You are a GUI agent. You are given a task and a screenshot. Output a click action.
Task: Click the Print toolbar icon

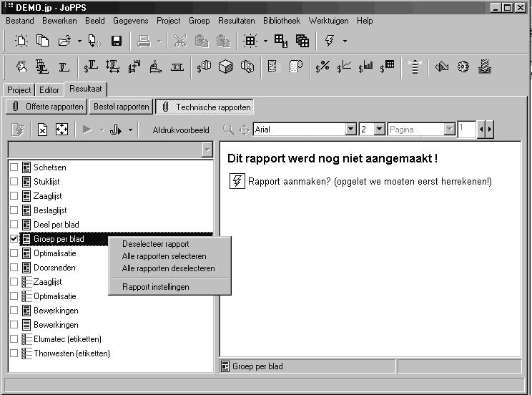(144, 41)
